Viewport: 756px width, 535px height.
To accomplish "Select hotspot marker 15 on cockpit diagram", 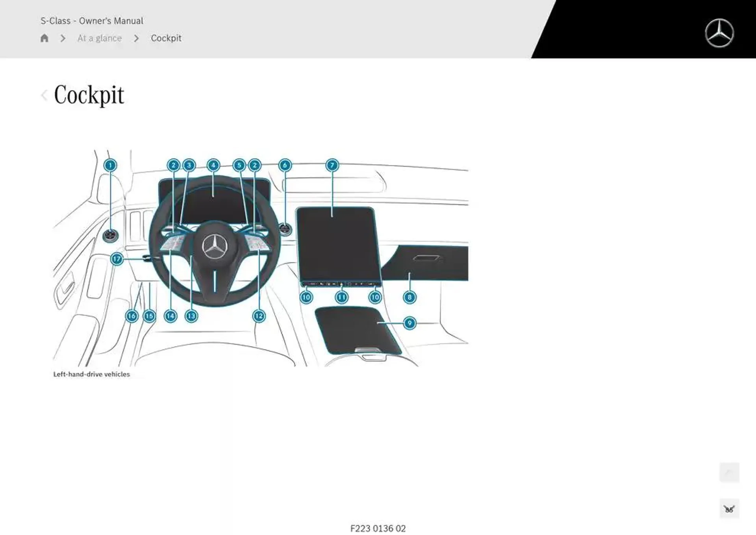I will pos(149,316).
